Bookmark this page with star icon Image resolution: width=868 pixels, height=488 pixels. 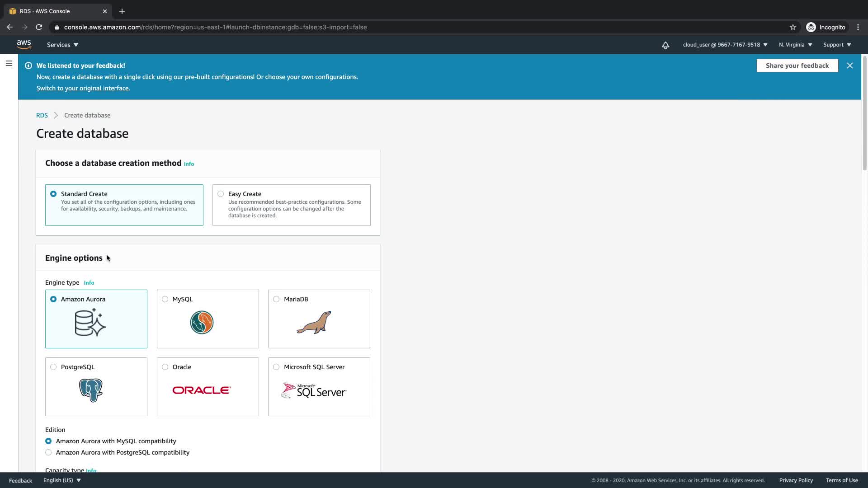coord(793,27)
